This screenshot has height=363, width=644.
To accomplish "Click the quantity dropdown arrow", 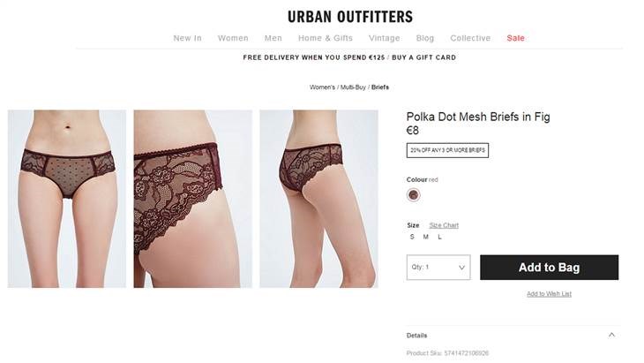I will 461,268.
